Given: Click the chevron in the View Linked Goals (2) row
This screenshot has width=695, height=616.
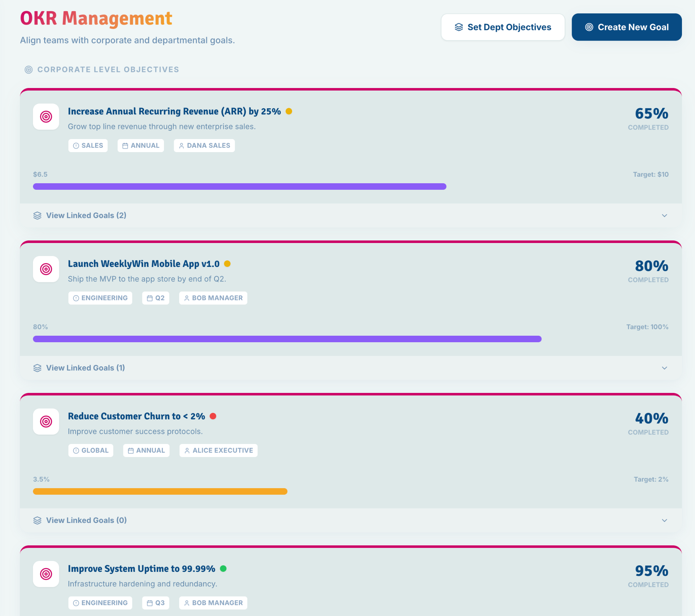Looking at the screenshot, I should (x=665, y=215).
